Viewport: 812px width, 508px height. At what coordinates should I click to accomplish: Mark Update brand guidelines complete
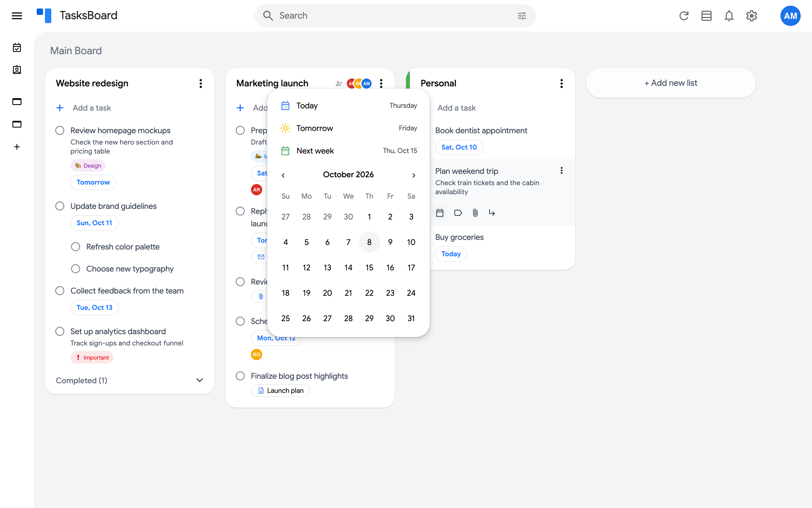[60, 206]
